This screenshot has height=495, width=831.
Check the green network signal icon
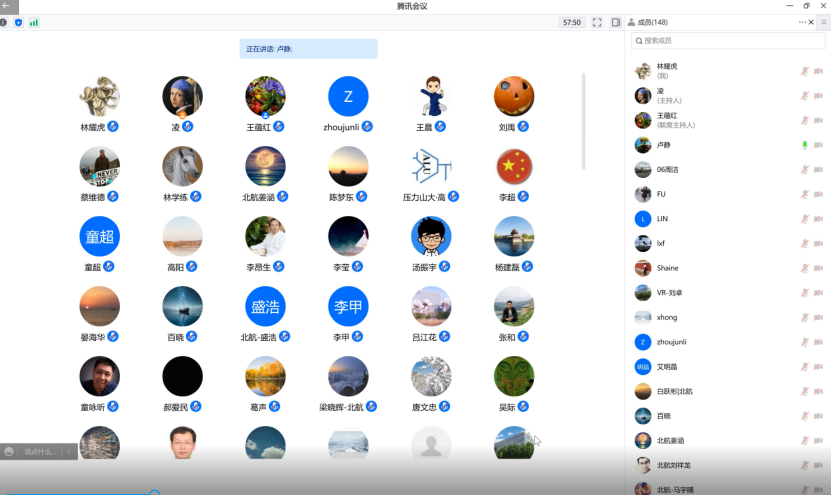point(34,22)
